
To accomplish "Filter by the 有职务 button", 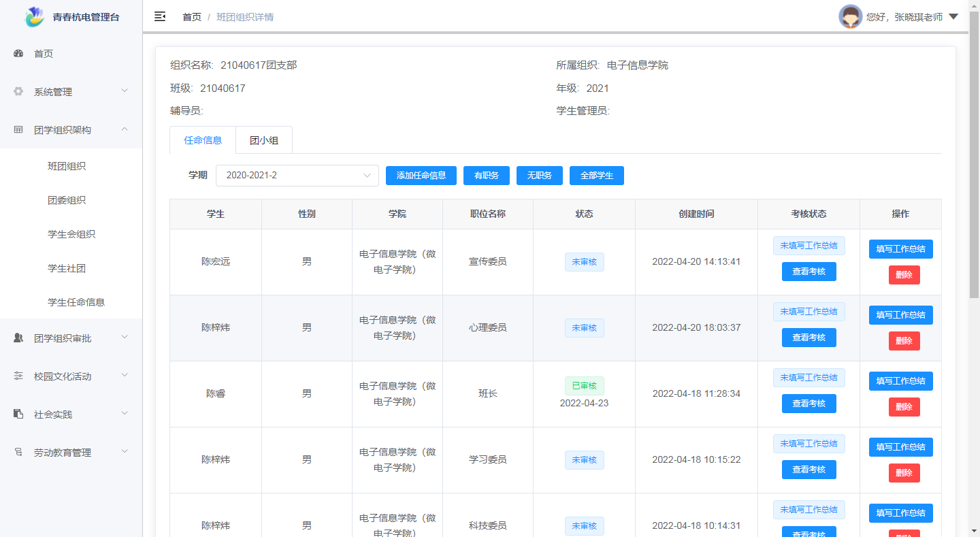I will coord(487,176).
